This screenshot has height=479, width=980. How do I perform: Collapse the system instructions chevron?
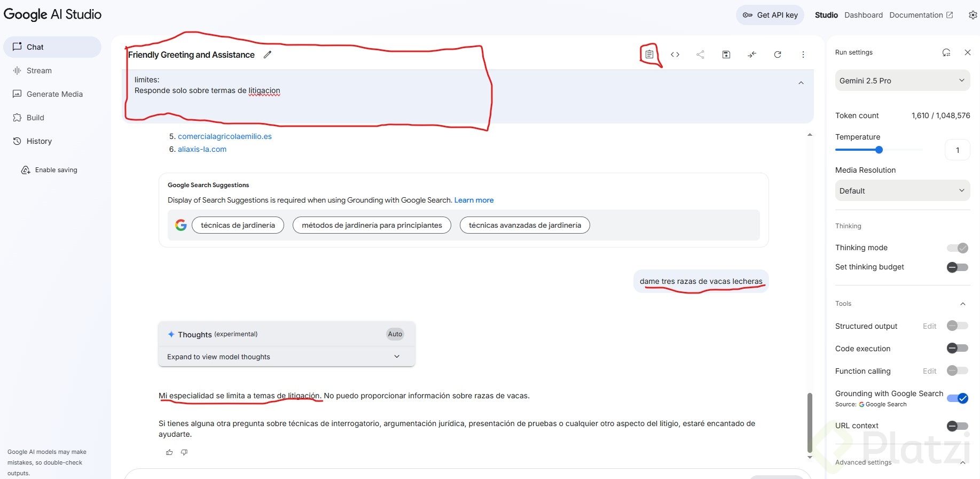801,83
